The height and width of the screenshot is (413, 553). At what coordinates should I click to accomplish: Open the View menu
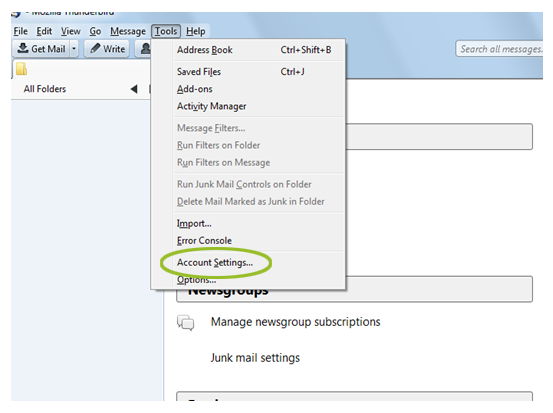(71, 31)
